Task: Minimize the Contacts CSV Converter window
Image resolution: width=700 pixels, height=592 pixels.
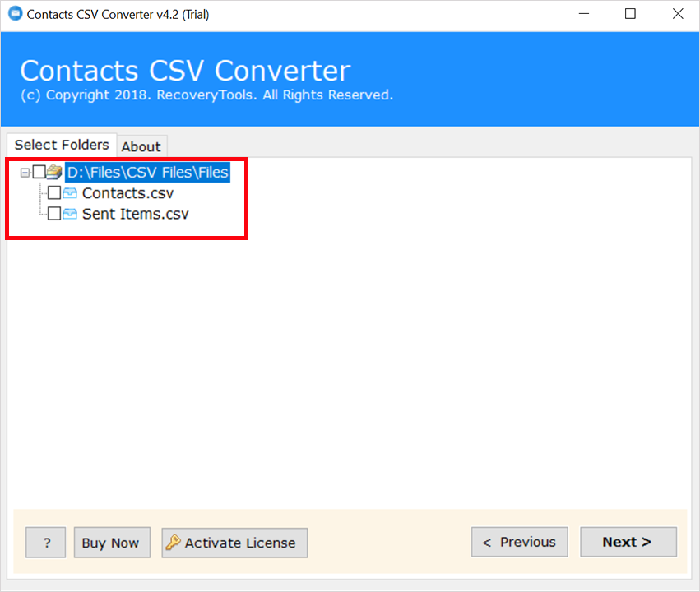Action: point(584,14)
